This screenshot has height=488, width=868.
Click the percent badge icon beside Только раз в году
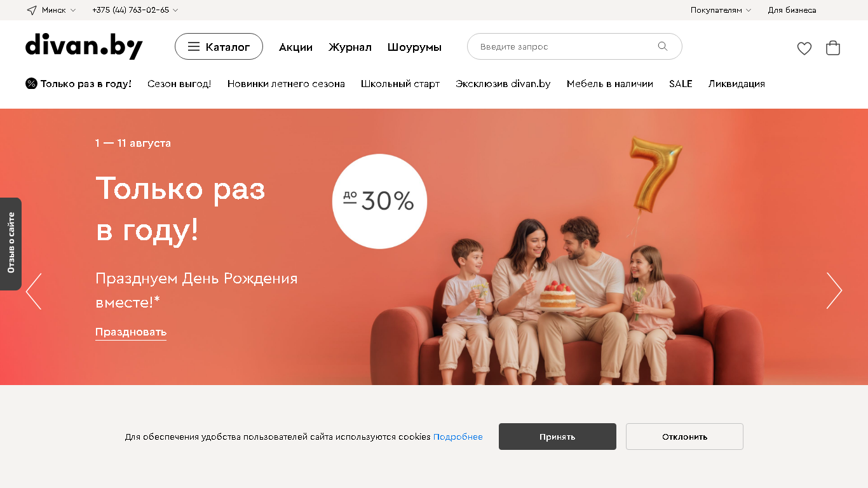(x=31, y=83)
